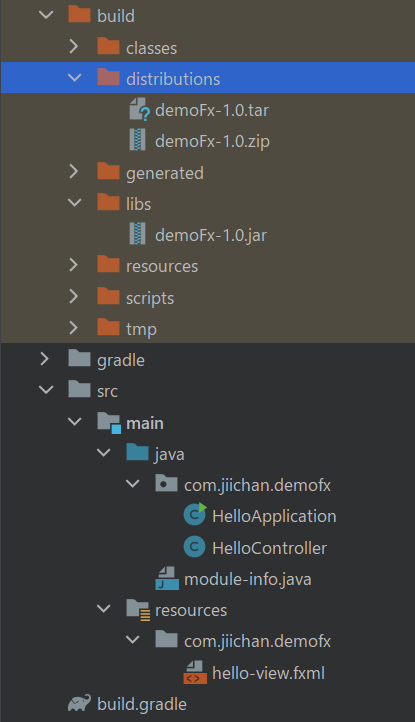
Task: Expand the tmp folder
Action: tap(74, 327)
